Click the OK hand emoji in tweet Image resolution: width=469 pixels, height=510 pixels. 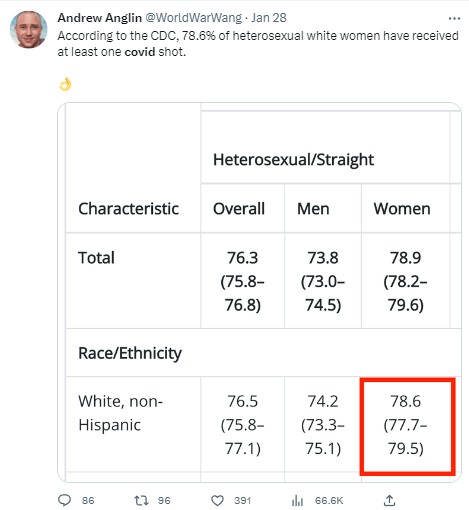click(x=65, y=84)
